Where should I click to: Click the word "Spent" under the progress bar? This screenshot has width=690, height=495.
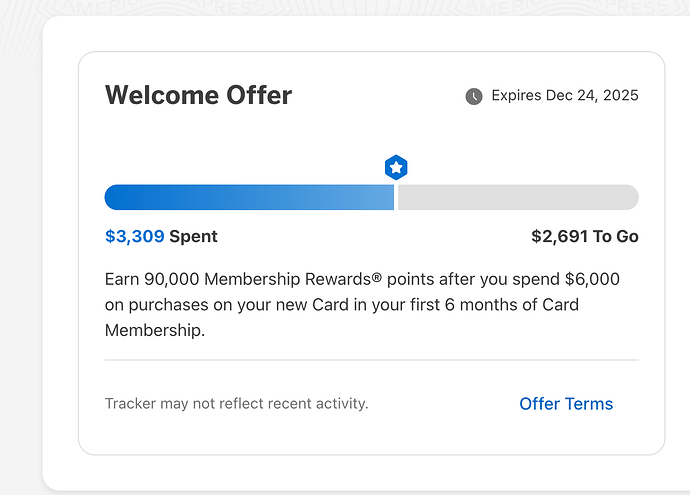click(x=193, y=237)
